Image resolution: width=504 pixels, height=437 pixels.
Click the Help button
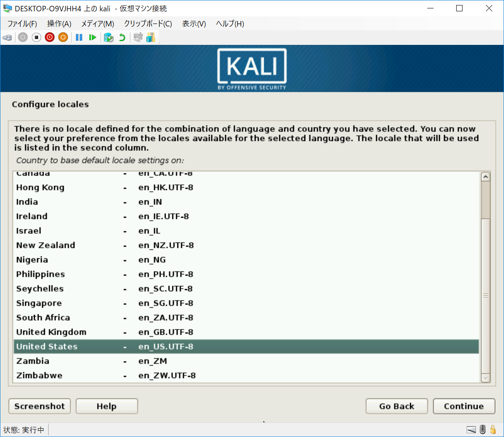point(107,406)
